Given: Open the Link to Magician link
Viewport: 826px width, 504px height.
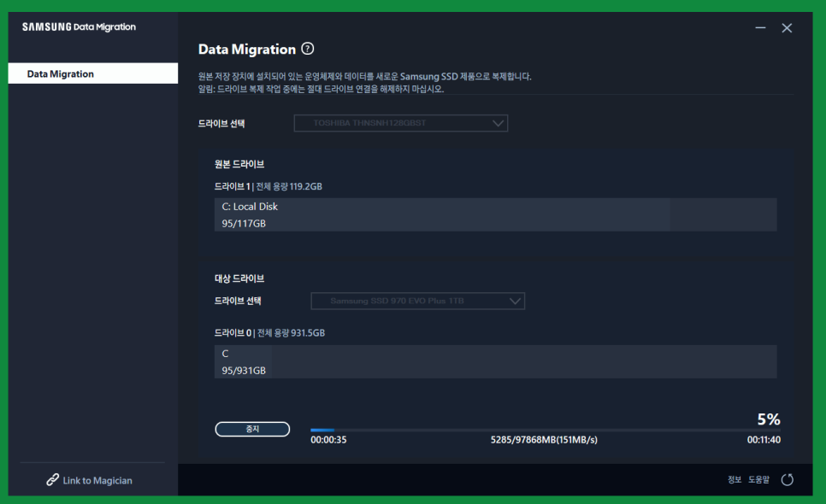Looking at the screenshot, I should [x=97, y=480].
